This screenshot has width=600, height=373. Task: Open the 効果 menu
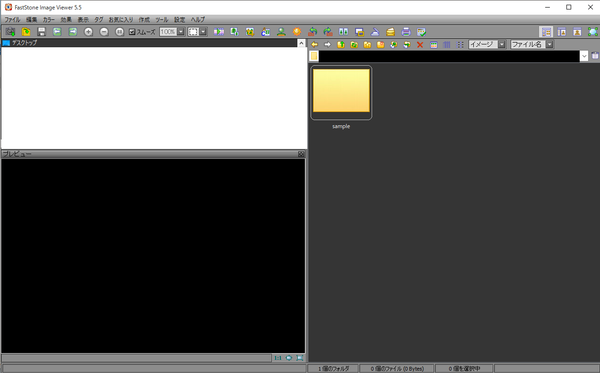tap(66, 20)
